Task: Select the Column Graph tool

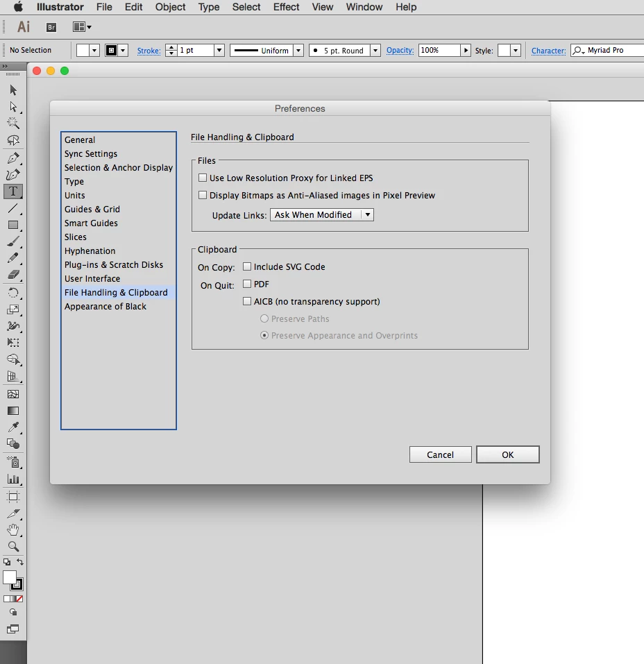Action: pos(13,479)
